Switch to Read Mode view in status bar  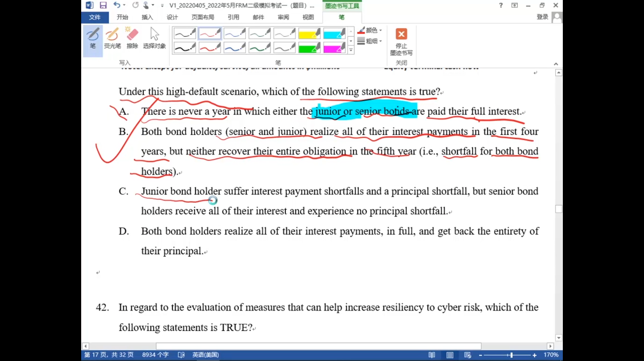click(x=432, y=355)
